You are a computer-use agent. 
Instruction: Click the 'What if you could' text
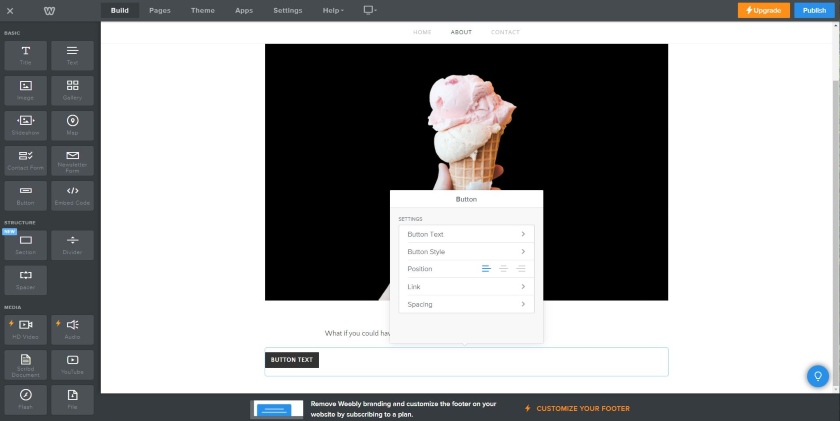(357, 333)
